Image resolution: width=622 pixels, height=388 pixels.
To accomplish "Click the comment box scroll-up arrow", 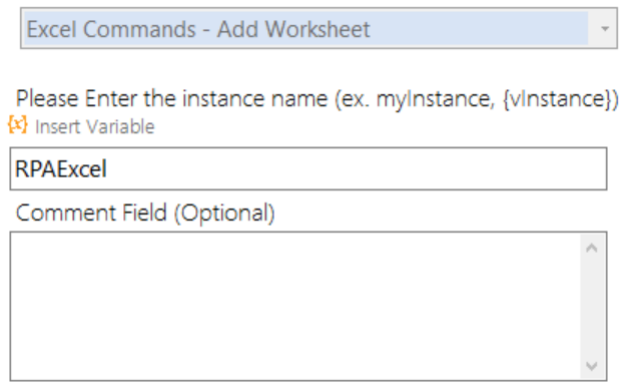I will click(591, 248).
